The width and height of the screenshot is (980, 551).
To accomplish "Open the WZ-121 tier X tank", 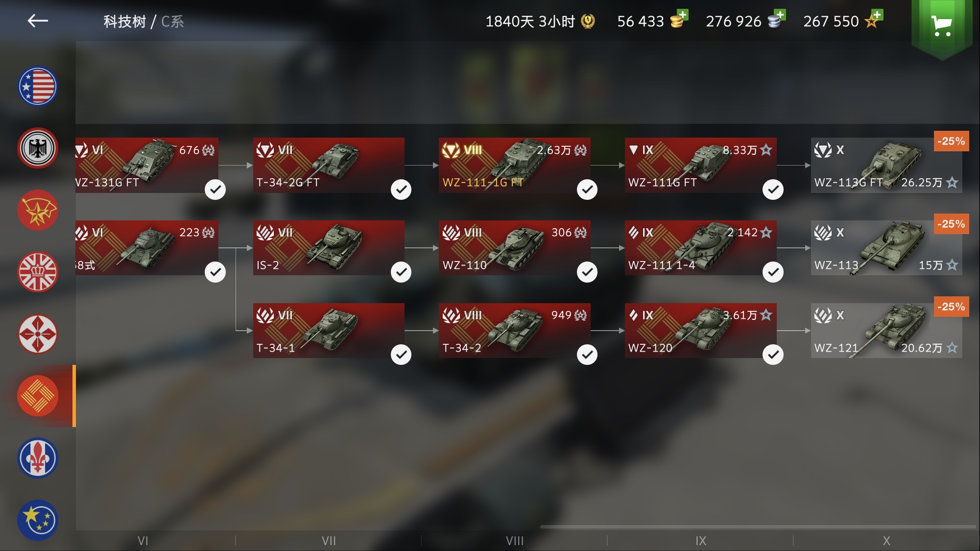I will pos(886,331).
